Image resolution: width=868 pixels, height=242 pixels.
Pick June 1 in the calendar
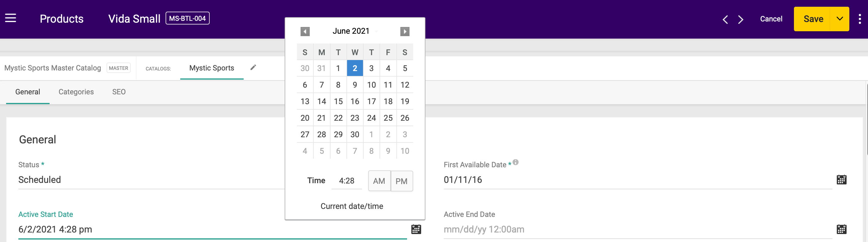click(x=338, y=68)
